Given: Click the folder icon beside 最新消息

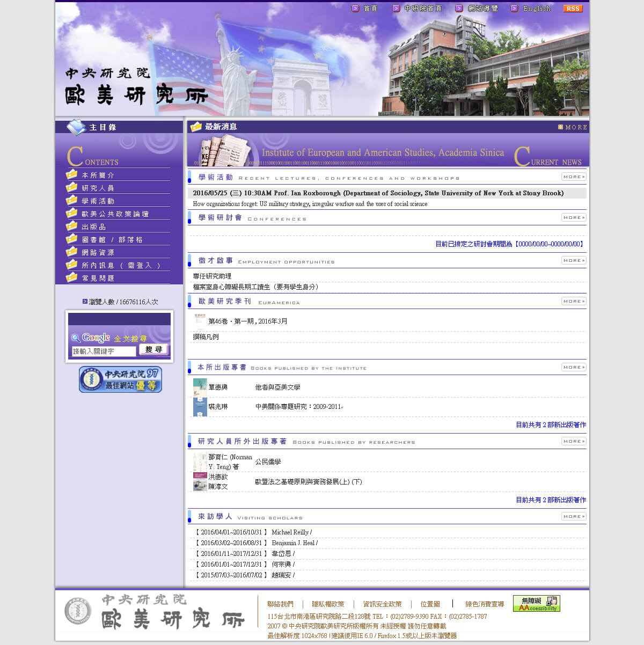Looking at the screenshot, I should [x=196, y=127].
